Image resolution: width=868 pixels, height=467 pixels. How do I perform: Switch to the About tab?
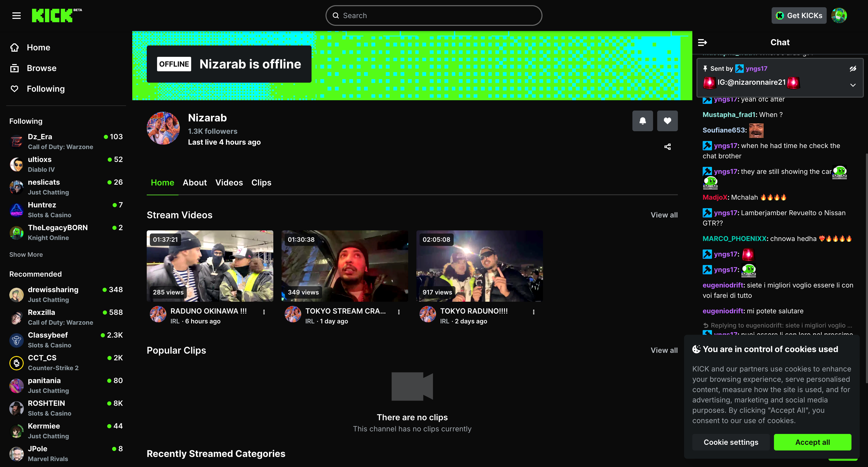pos(195,183)
